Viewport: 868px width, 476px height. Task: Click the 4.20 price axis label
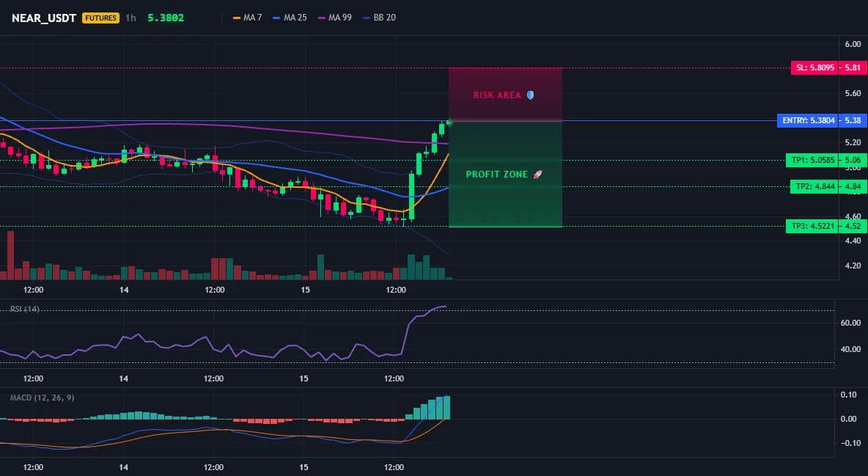coord(853,266)
